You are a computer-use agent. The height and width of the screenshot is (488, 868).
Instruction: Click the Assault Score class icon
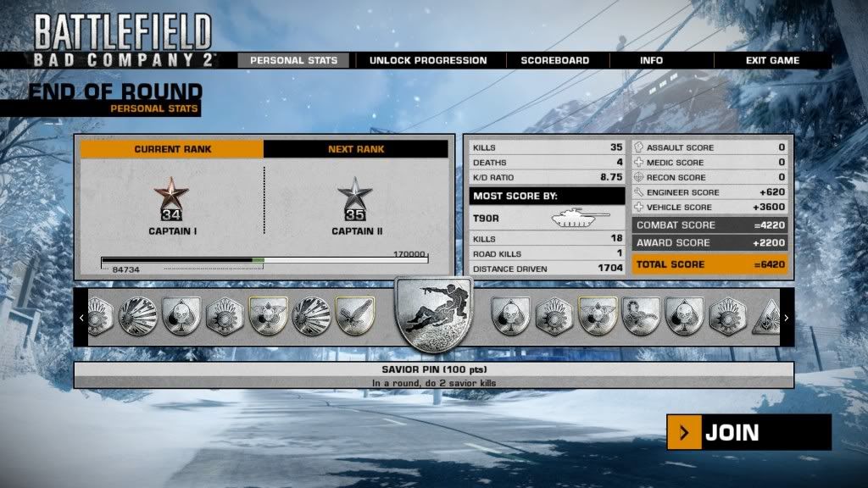[x=639, y=147]
